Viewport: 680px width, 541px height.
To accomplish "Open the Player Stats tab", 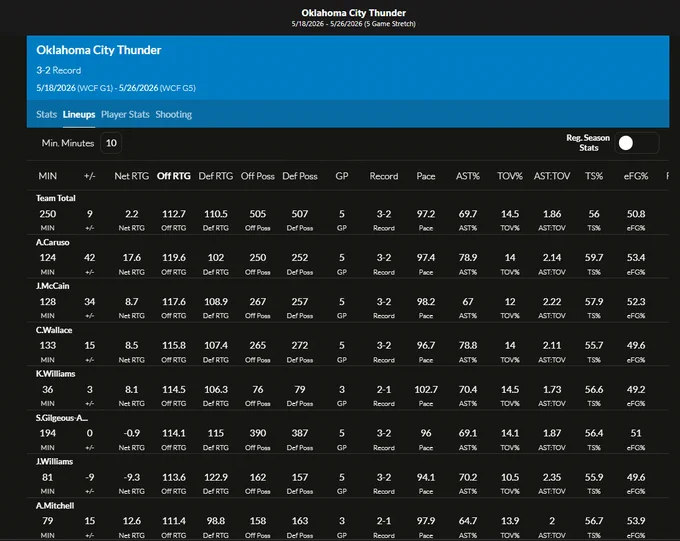I will 125,115.
